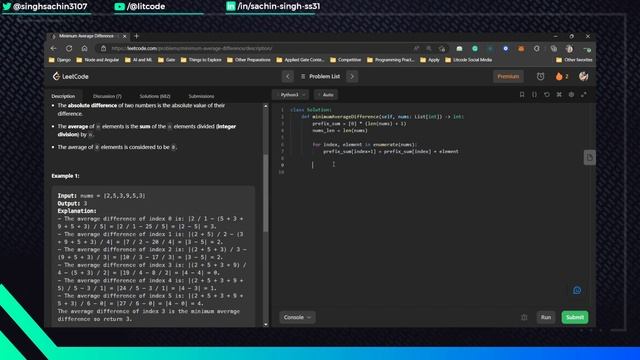640x360 pixels.
Task: Open the keyboard shortcuts icon
Action: tap(559, 95)
